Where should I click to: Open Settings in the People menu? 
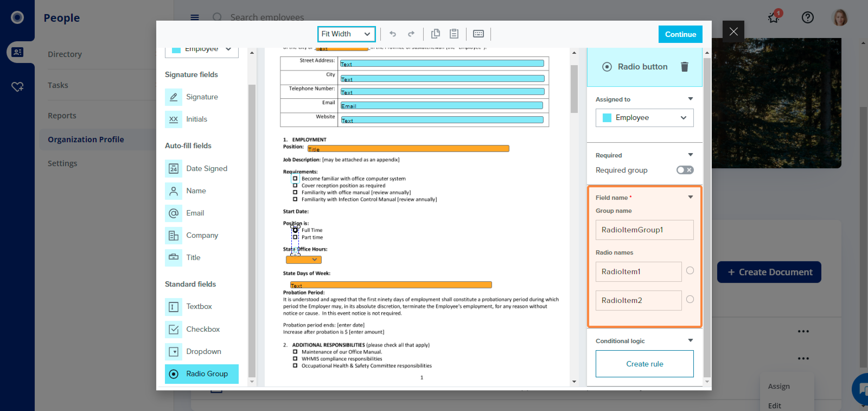(62, 163)
